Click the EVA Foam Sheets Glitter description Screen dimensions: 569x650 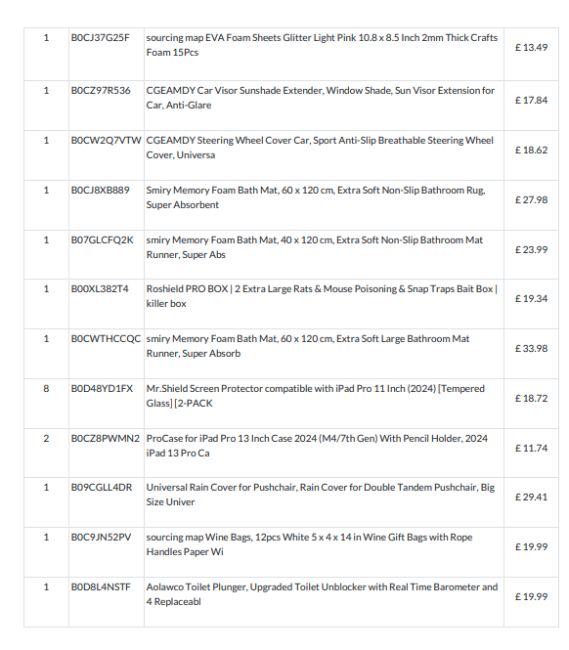click(x=322, y=45)
